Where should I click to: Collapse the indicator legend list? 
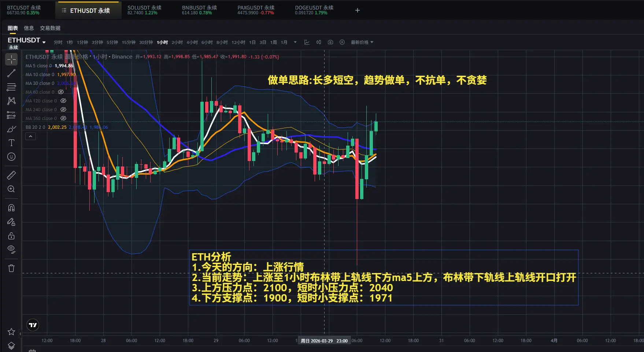pos(30,136)
